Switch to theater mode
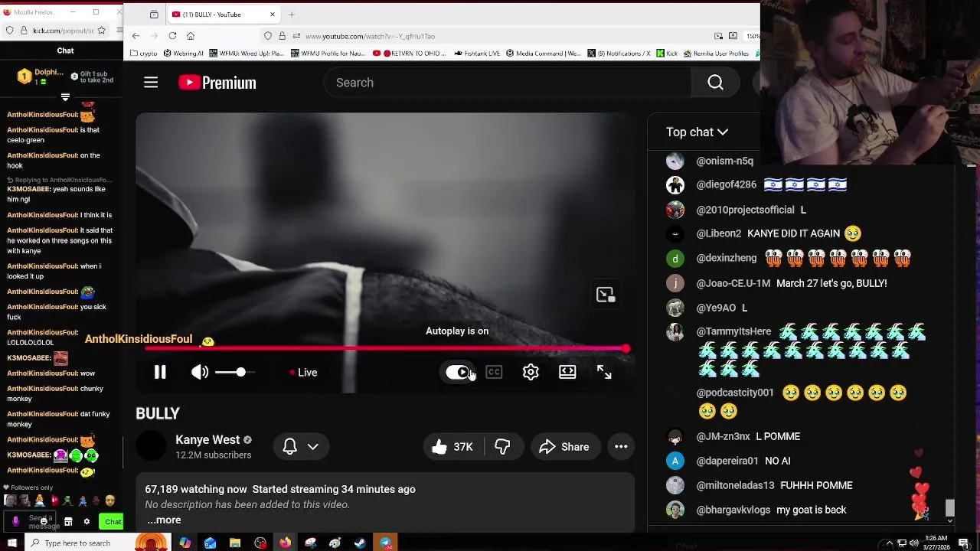 pyautogui.click(x=567, y=373)
